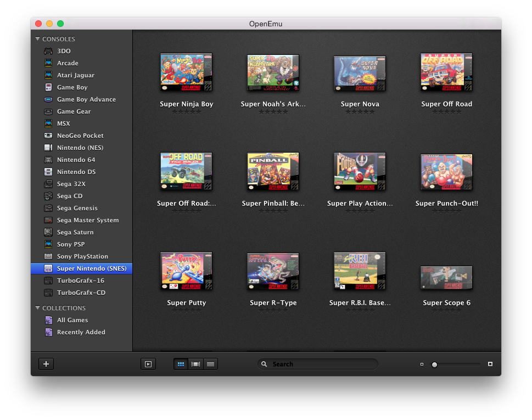Screen dimensions: 532x420
Task: Click the TurboGrafx-CD icon
Action: (48, 293)
